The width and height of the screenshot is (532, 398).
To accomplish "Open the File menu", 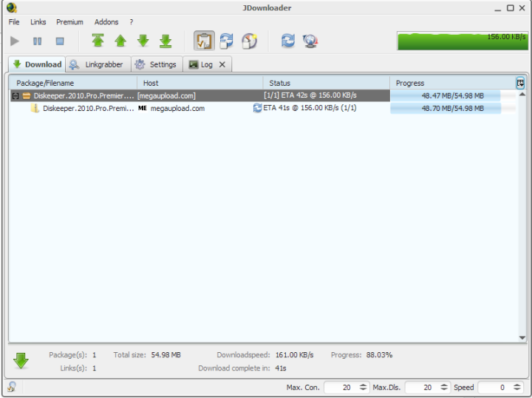I will (14, 21).
